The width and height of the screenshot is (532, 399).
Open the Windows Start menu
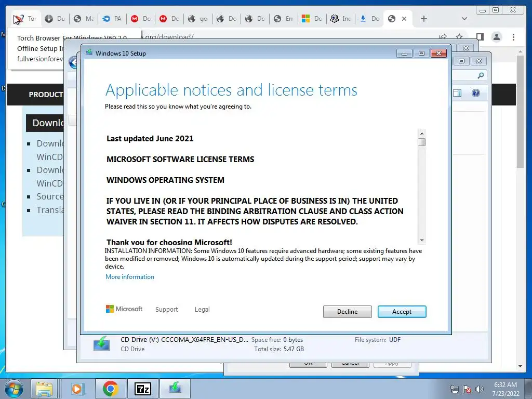[x=14, y=389]
